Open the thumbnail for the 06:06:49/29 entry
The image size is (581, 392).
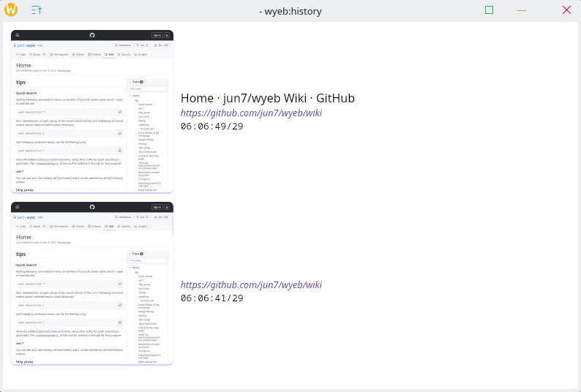(92, 111)
